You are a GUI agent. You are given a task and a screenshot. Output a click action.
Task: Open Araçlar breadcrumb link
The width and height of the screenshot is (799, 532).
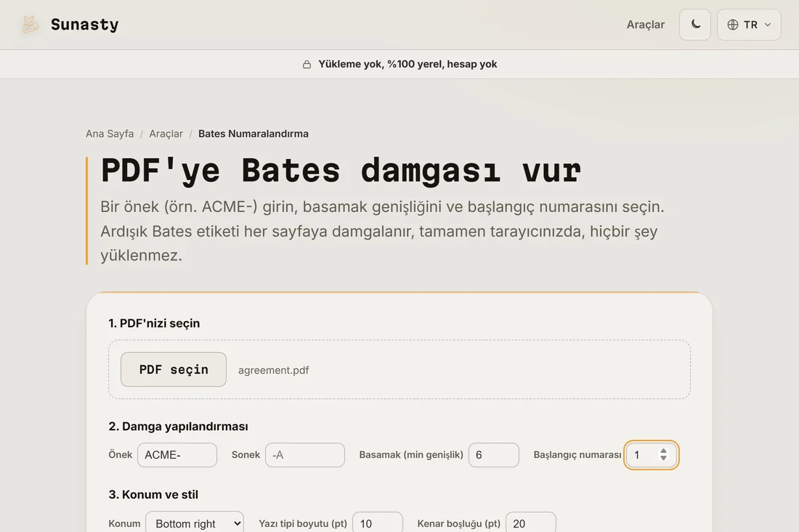[x=166, y=134]
